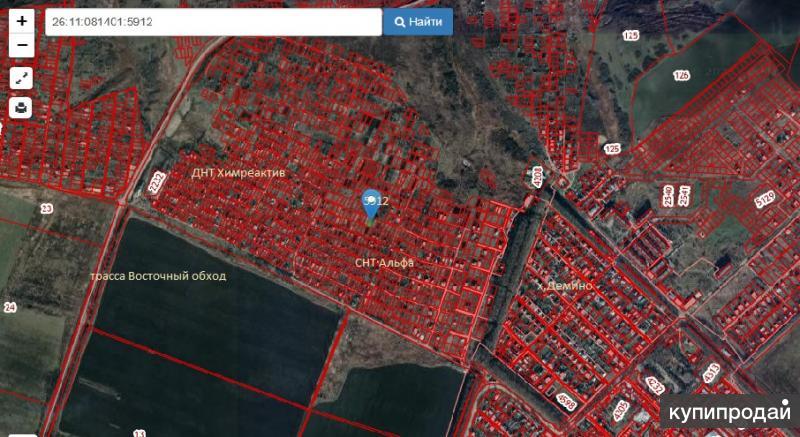Zoom out with the minus button
Screen dimensions: 800x437
[21, 46]
